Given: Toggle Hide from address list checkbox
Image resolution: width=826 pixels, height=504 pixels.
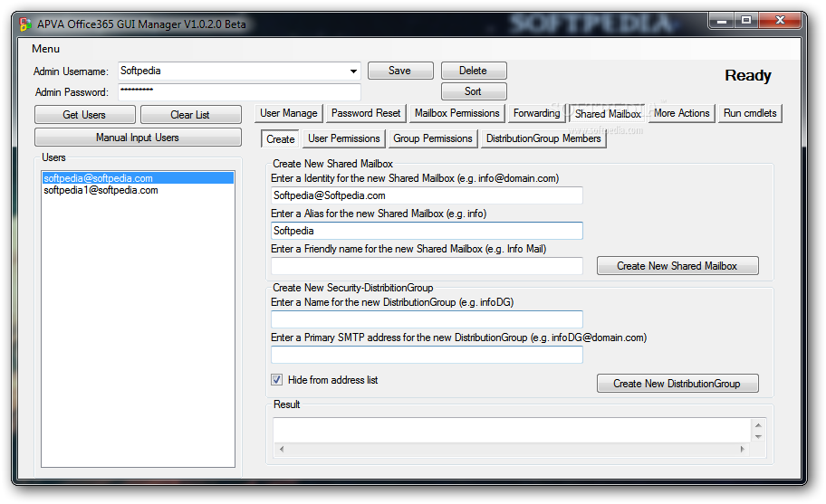Looking at the screenshot, I should [x=276, y=380].
